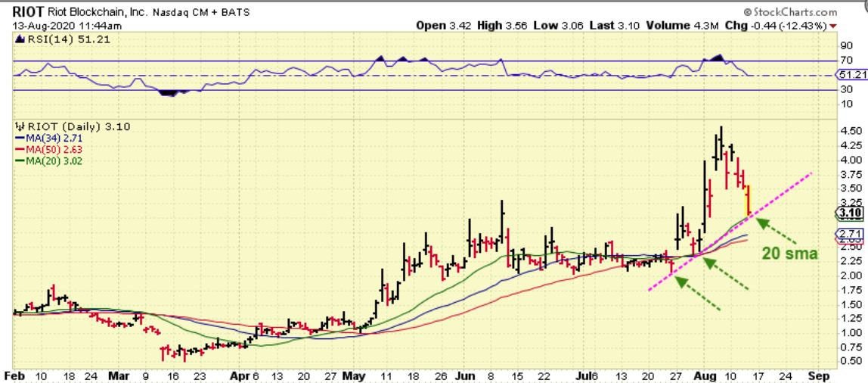Click the red down-triangle next to the change percentage
This screenshot has width=868, height=383.
(834, 26)
